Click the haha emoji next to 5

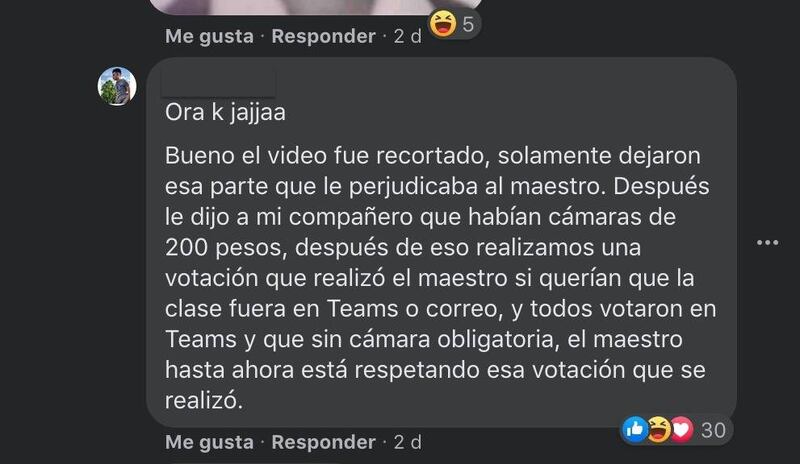coord(443,23)
